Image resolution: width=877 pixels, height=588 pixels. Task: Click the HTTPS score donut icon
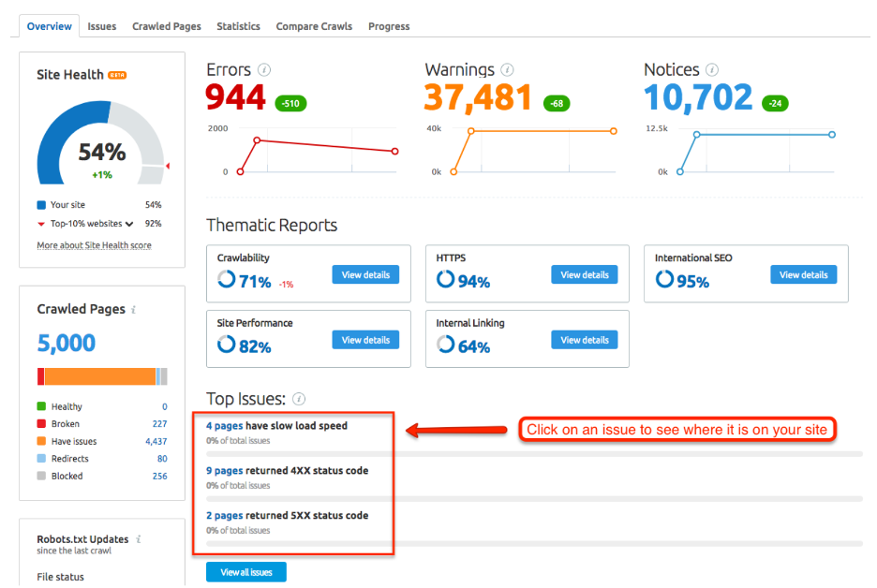[445, 281]
